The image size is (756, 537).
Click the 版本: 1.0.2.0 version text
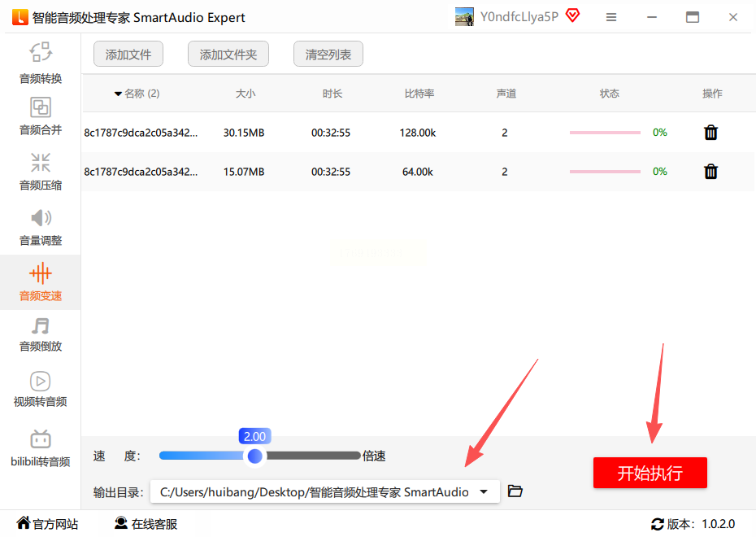click(701, 524)
